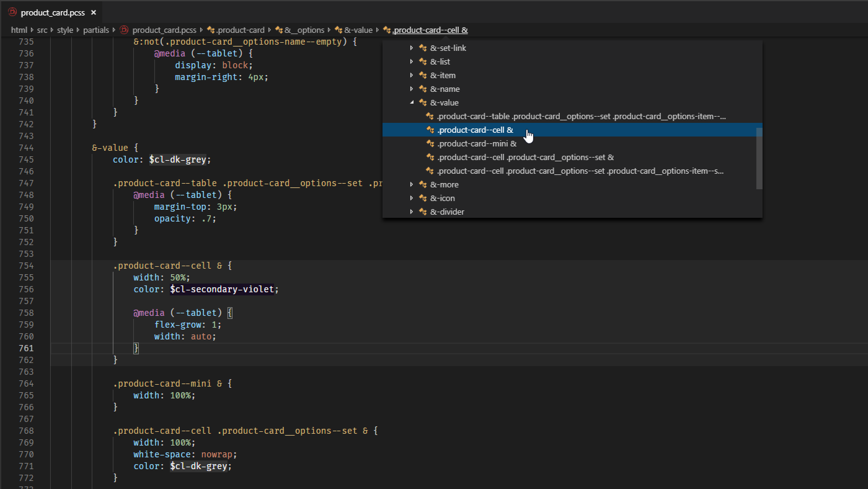
Task: Place cursor on $cl-secondary-violet value
Action: [x=222, y=289]
